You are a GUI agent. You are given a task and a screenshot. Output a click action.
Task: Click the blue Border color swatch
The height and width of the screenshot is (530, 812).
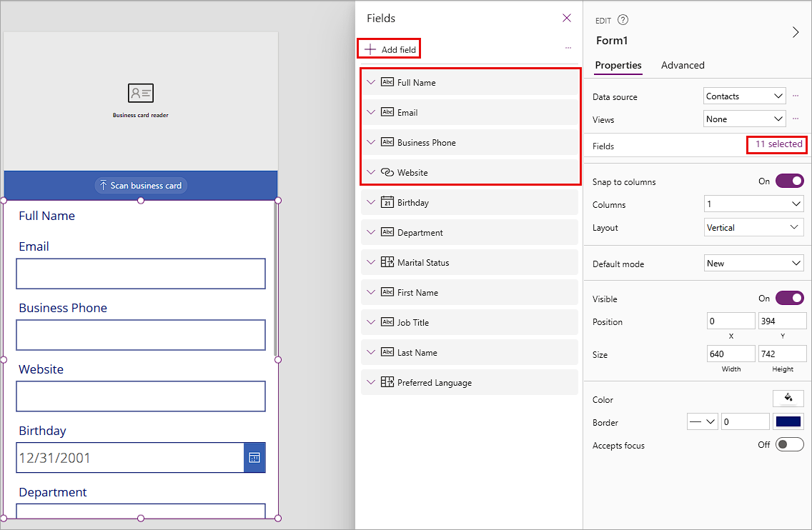pyautogui.click(x=788, y=421)
